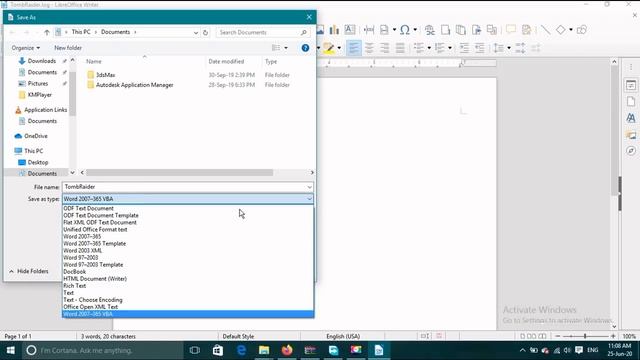Insert footnote icon in Writer toolbar
Viewport: 640px width, 360px height.
pyautogui.click(x=445, y=29)
